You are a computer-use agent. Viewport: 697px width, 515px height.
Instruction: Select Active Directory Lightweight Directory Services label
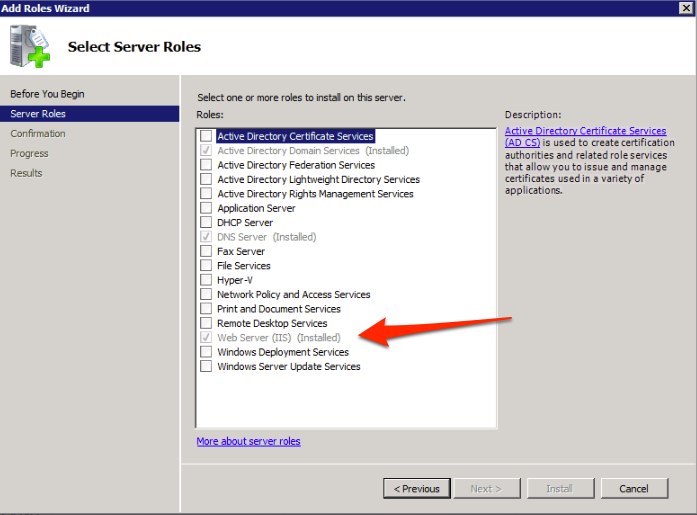tap(318, 179)
